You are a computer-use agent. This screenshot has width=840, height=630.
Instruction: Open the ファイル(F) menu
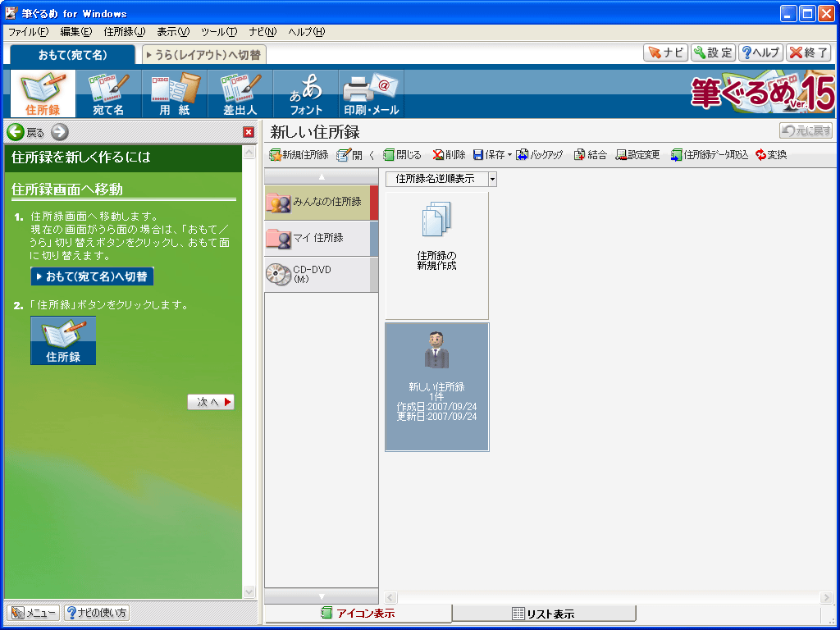pyautogui.click(x=29, y=32)
